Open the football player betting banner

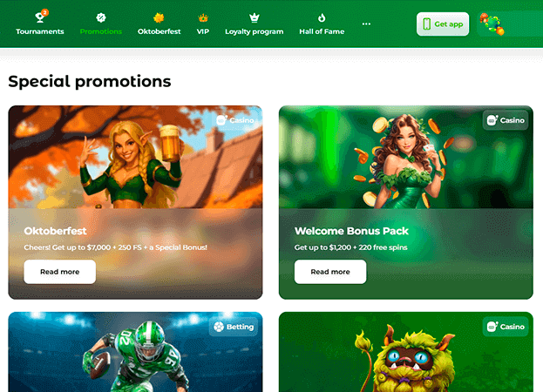tap(135, 352)
